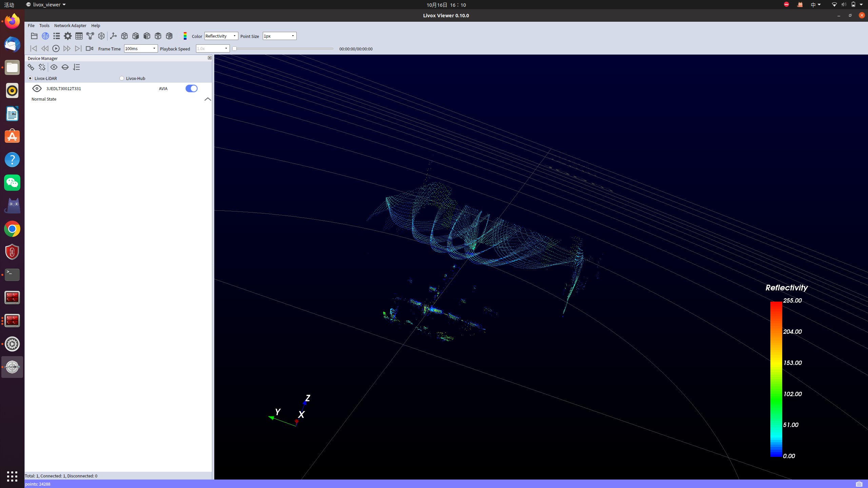Image resolution: width=868 pixels, height=488 pixels.
Task: Click the connect-all link icon in Device Manager
Action: point(31,67)
